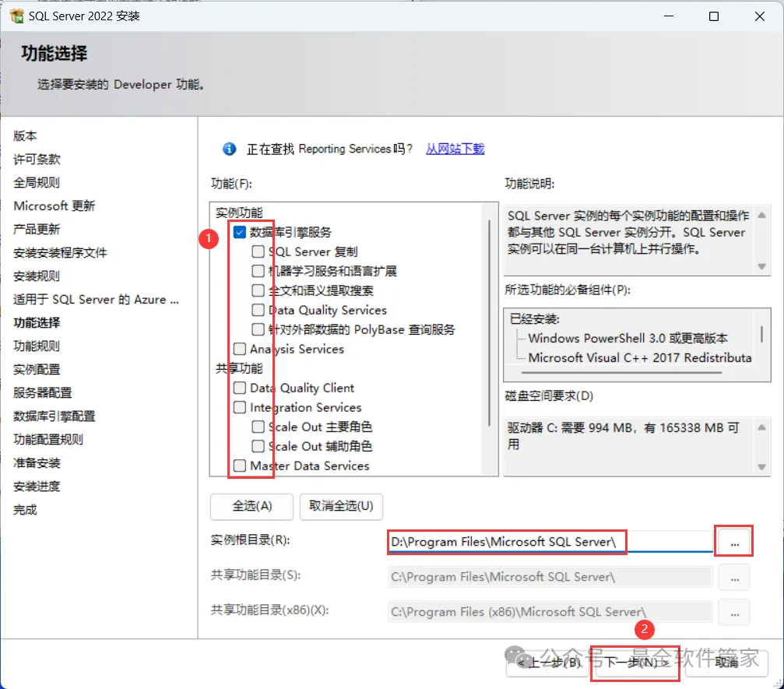784x689 pixels.
Task: Select the Microsoft 更新 step
Action: coord(54,206)
